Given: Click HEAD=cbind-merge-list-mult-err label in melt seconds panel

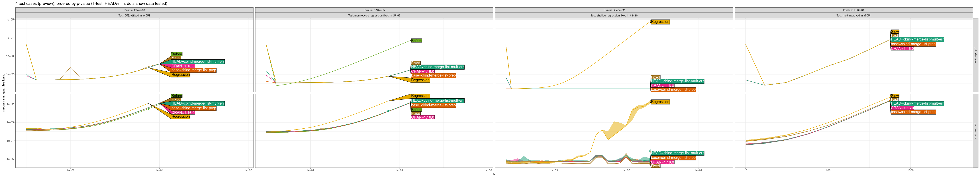Looking at the screenshot, I should (x=917, y=103).
